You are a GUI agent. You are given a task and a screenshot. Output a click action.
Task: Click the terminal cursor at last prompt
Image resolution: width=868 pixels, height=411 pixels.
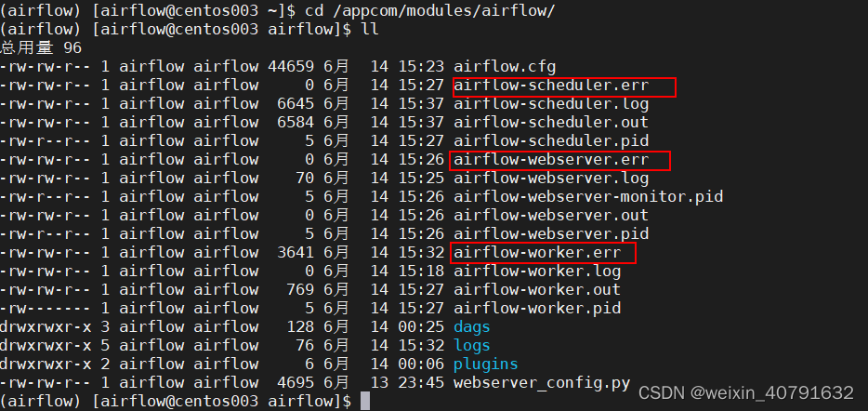pyautogui.click(x=365, y=401)
